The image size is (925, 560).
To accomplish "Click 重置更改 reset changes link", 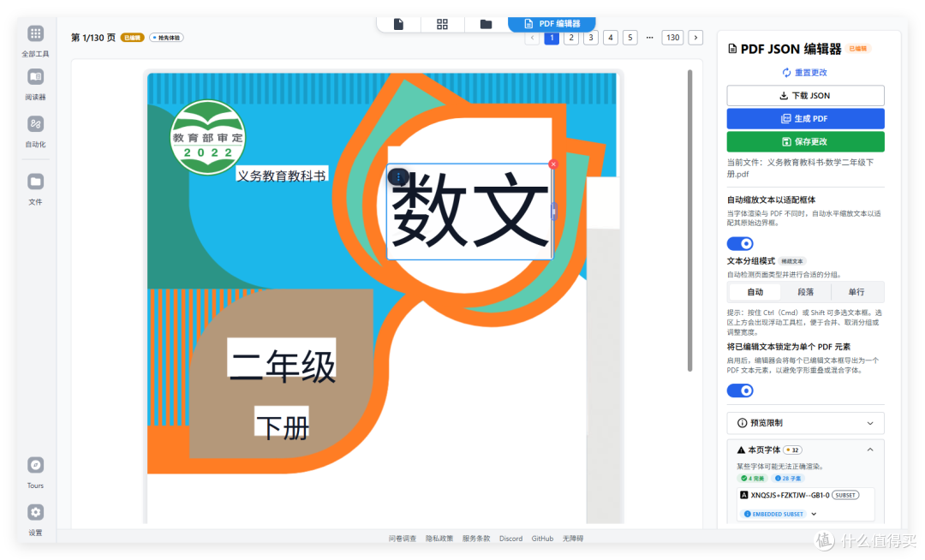I will pyautogui.click(x=805, y=73).
